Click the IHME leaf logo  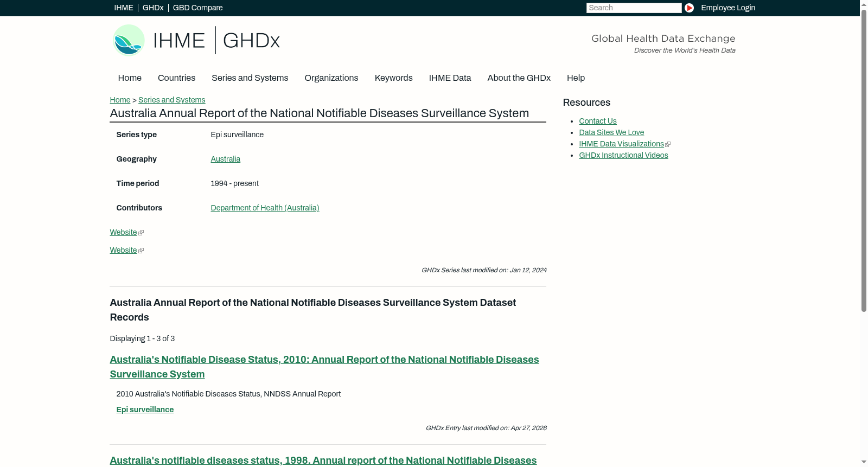click(129, 40)
